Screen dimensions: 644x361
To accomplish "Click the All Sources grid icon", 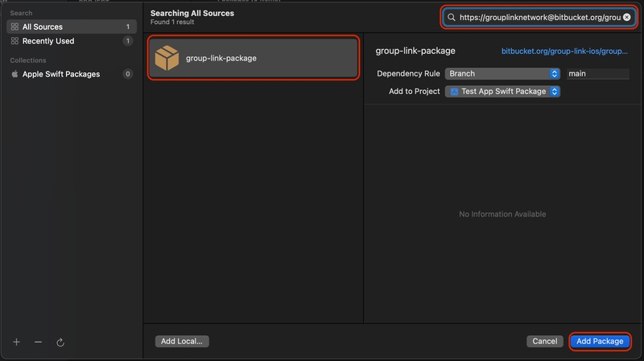I will click(x=14, y=27).
